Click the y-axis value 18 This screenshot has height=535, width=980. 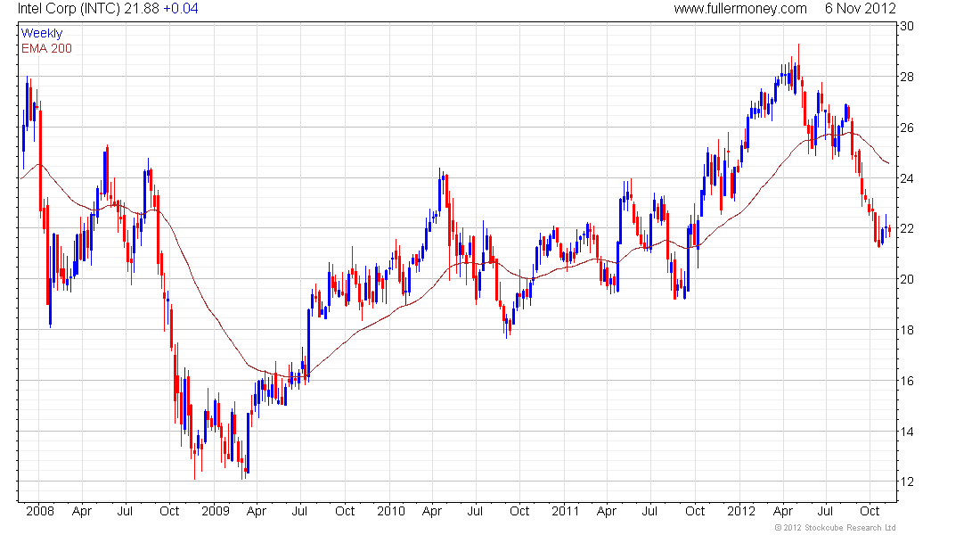tap(906, 330)
